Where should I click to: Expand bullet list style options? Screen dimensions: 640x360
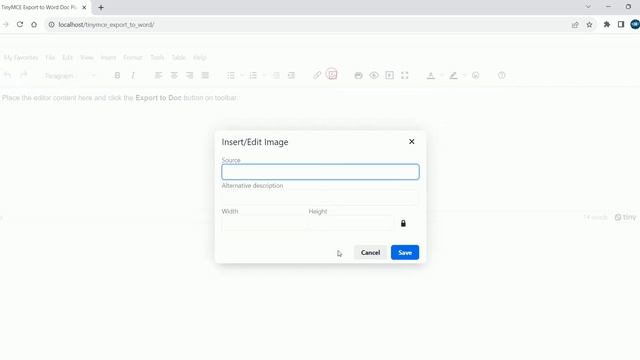click(x=242, y=76)
